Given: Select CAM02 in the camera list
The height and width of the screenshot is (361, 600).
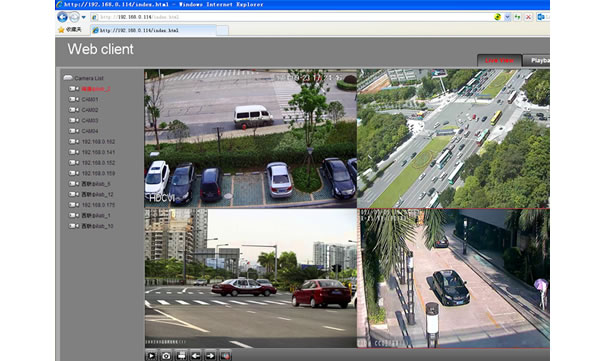Looking at the screenshot, I should pyautogui.click(x=90, y=110).
